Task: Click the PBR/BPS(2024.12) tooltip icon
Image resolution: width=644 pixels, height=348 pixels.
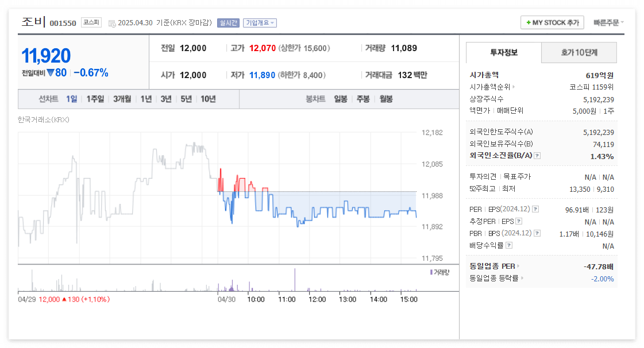Action: point(537,233)
